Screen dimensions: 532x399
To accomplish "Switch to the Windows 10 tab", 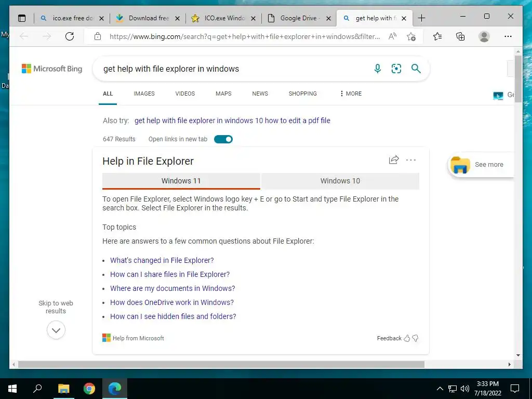I will click(340, 181).
